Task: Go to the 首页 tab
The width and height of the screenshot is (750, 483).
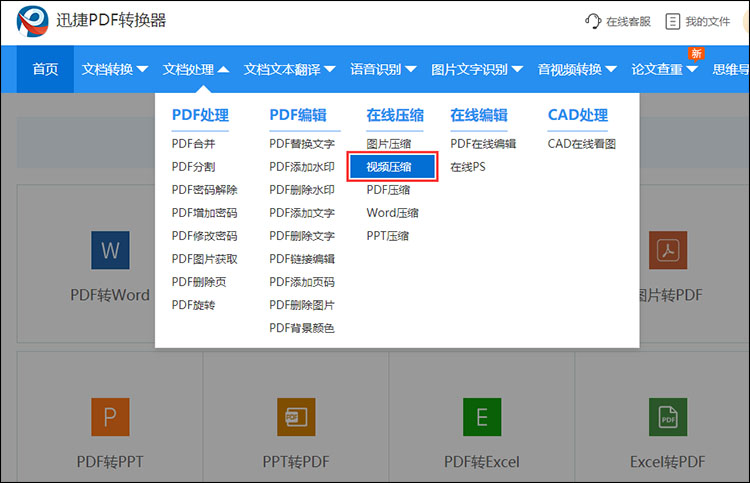Action: pos(45,69)
